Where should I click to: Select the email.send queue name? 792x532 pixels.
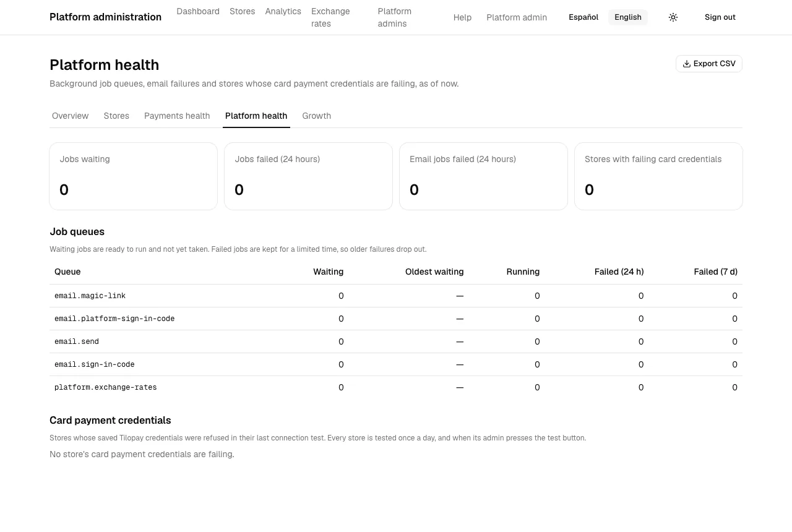(x=77, y=341)
